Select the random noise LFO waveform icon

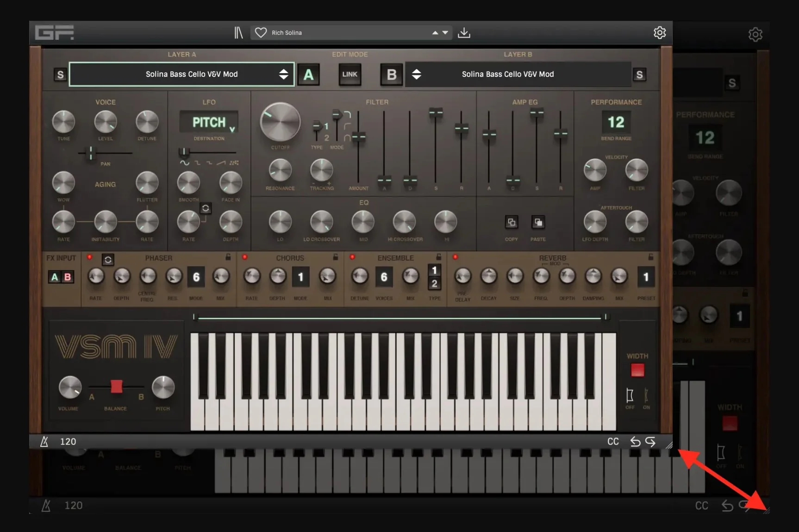pos(234,163)
